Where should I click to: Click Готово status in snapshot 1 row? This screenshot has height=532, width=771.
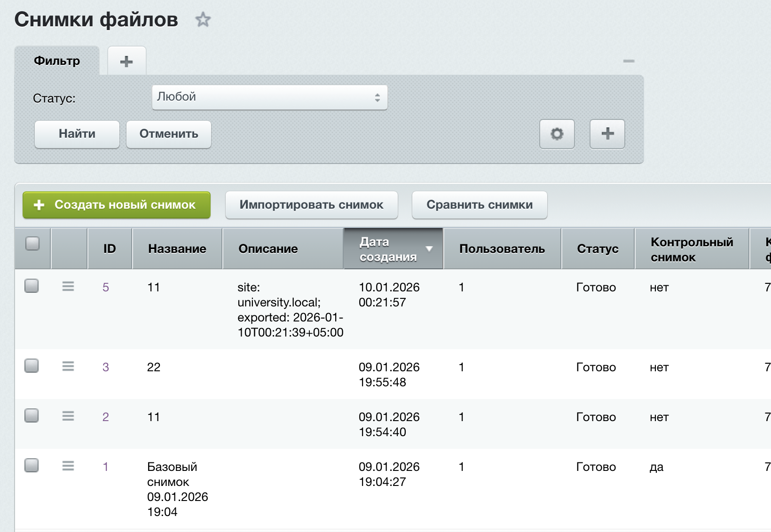(x=596, y=467)
